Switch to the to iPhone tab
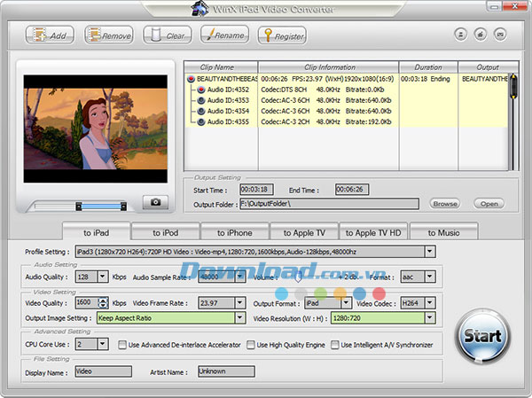The height and width of the screenshot is (398, 532). pos(235,233)
